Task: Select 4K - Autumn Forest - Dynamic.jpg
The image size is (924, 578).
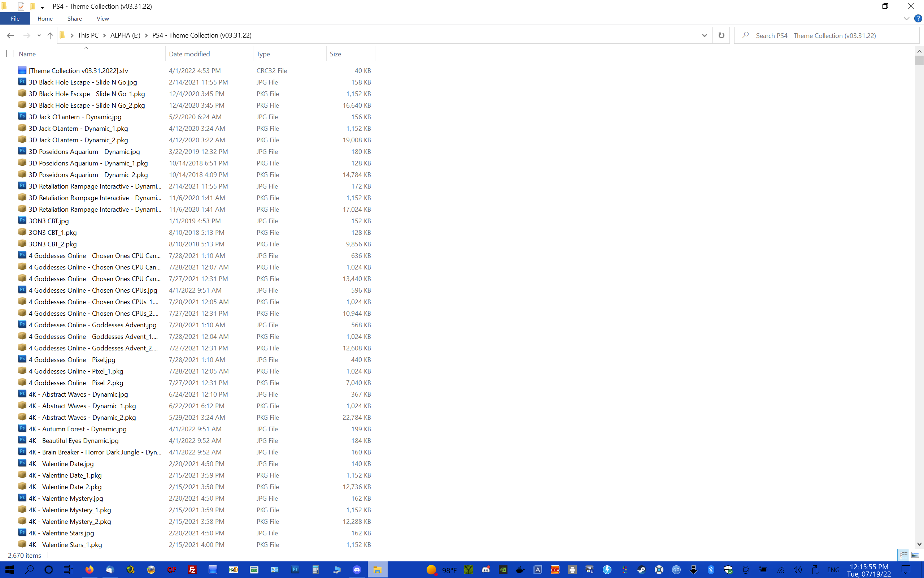Action: 78,429
